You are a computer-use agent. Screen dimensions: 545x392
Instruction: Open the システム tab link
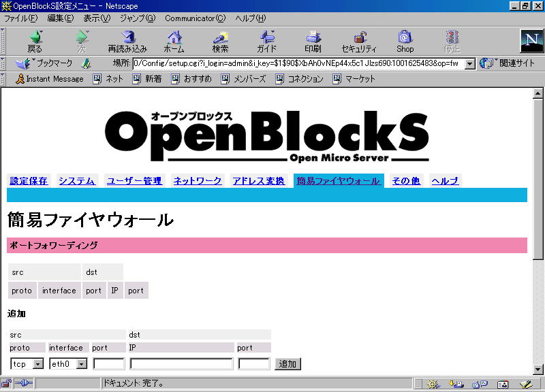point(77,181)
